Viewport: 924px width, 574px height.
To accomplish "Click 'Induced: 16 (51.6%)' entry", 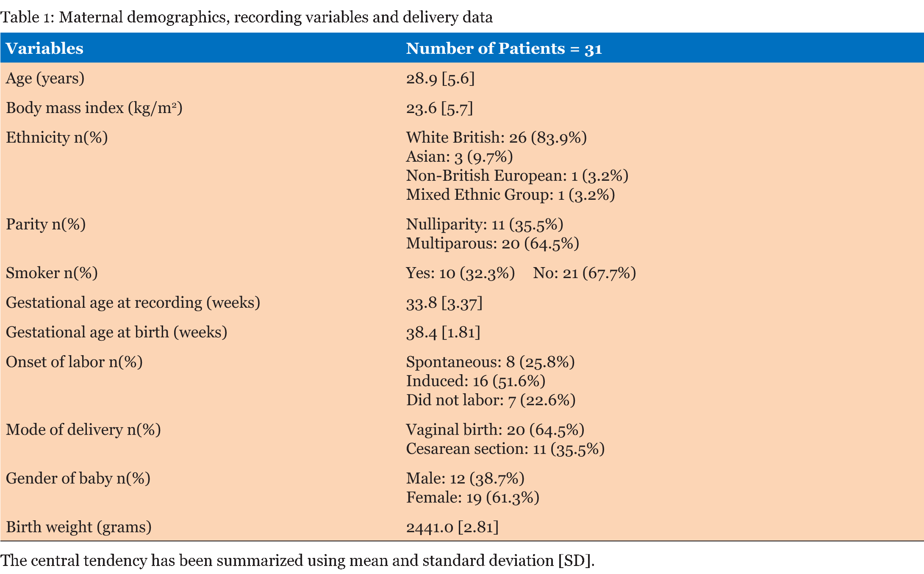I will pos(475,381).
